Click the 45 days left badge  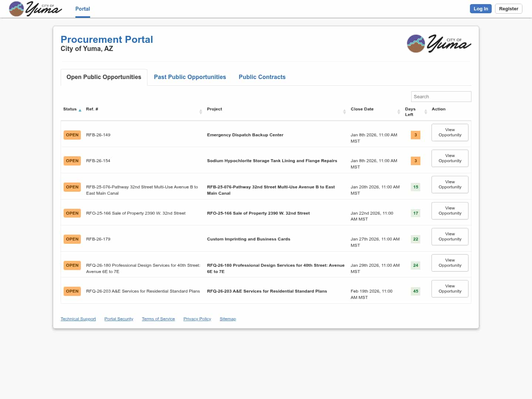416,291
